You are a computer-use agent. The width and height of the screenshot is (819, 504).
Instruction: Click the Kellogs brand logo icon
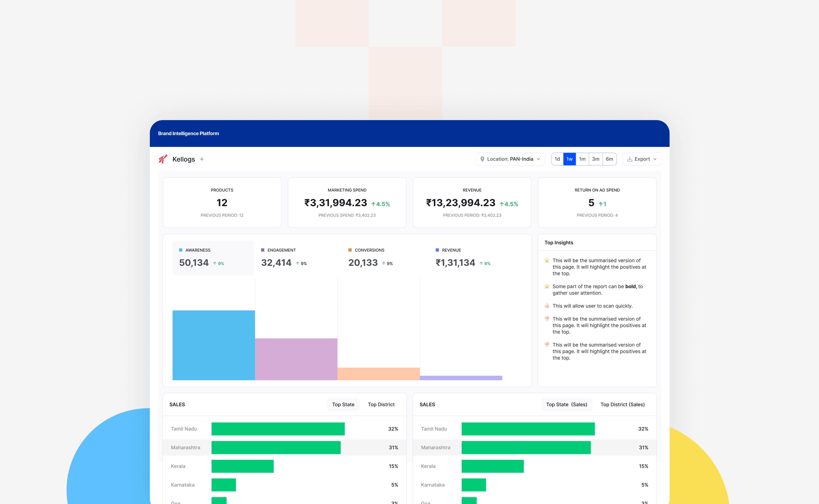[163, 159]
